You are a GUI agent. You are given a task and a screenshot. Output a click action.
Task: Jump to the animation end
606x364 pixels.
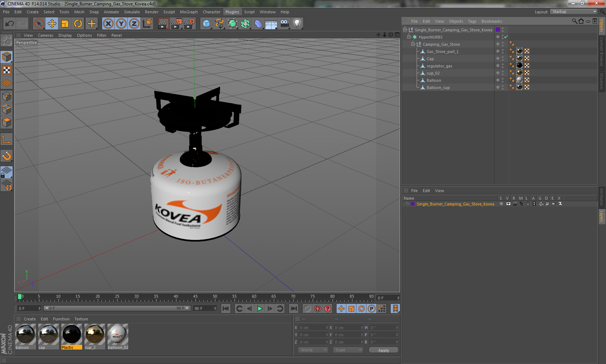pyautogui.click(x=294, y=308)
